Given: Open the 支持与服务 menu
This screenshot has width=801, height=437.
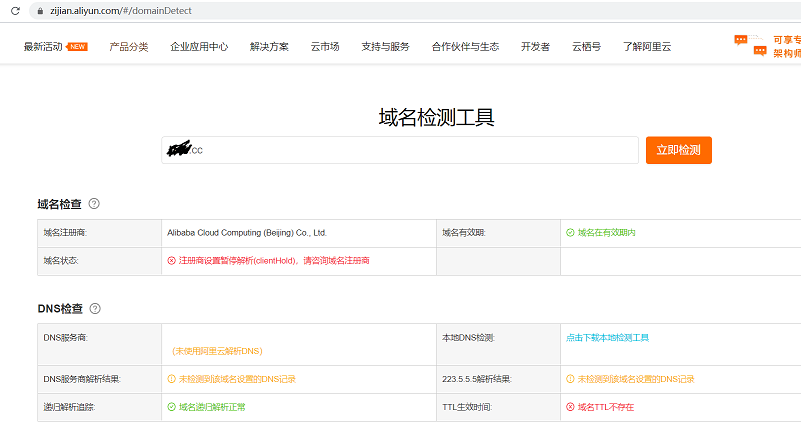Looking at the screenshot, I should click(385, 47).
